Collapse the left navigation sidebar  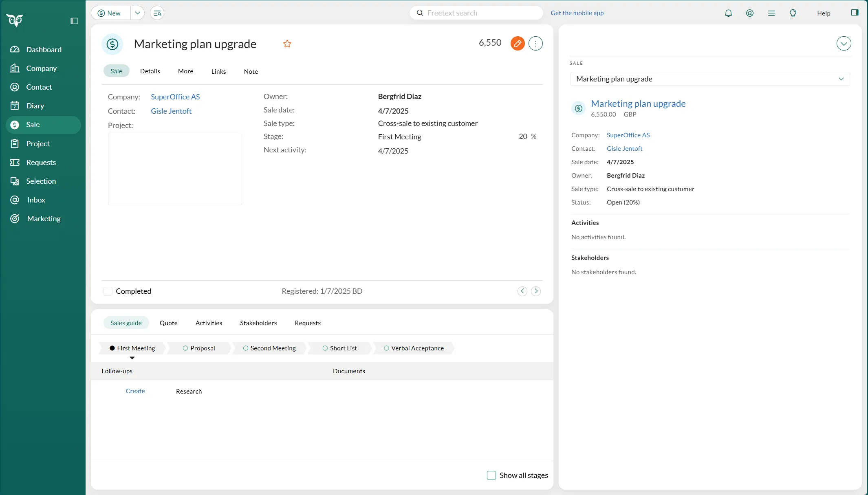[74, 21]
